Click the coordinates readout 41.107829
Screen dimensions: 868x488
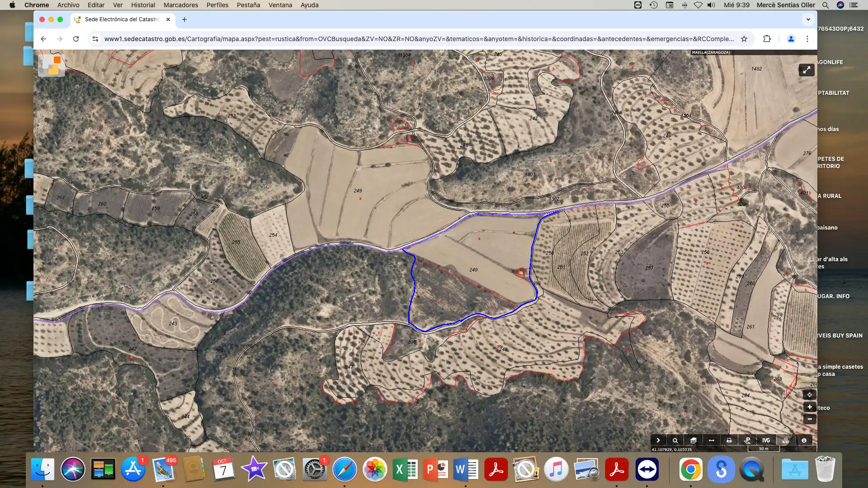pyautogui.click(x=672, y=450)
